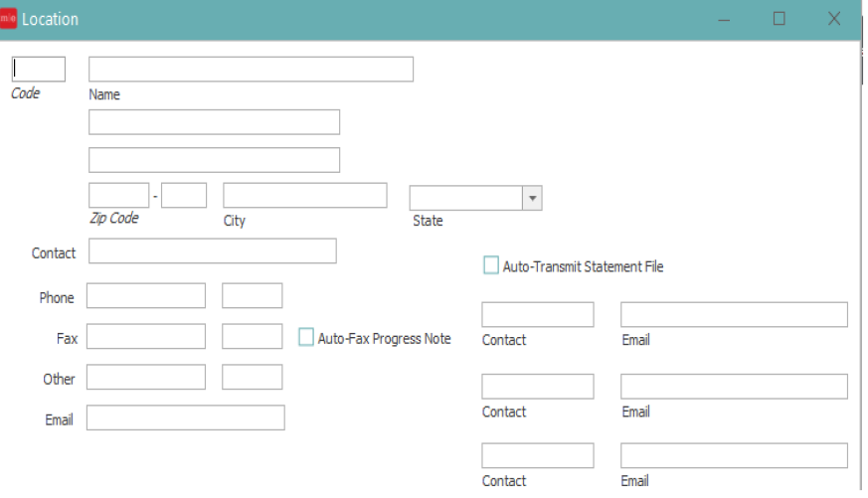868x498 pixels.
Task: Focus the City text field
Action: [304, 195]
